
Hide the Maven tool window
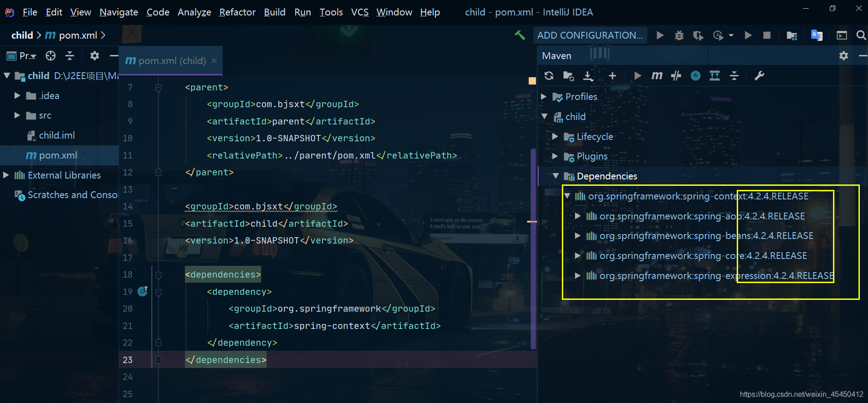863,56
